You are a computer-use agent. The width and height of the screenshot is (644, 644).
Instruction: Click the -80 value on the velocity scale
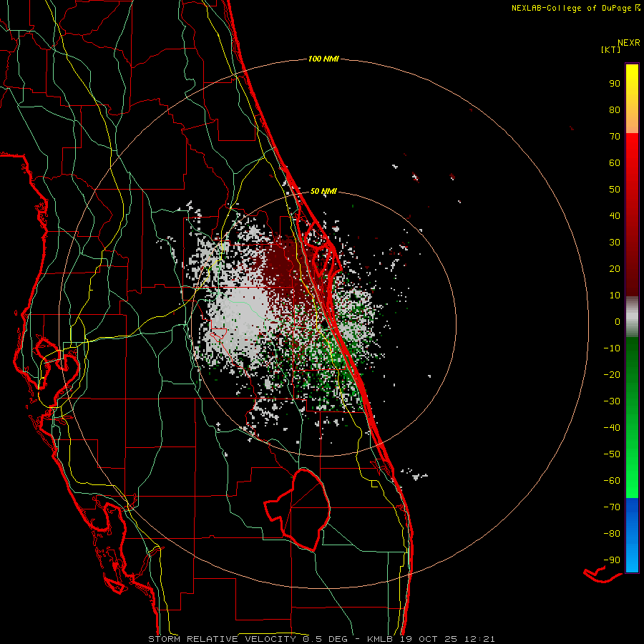[x=612, y=534]
